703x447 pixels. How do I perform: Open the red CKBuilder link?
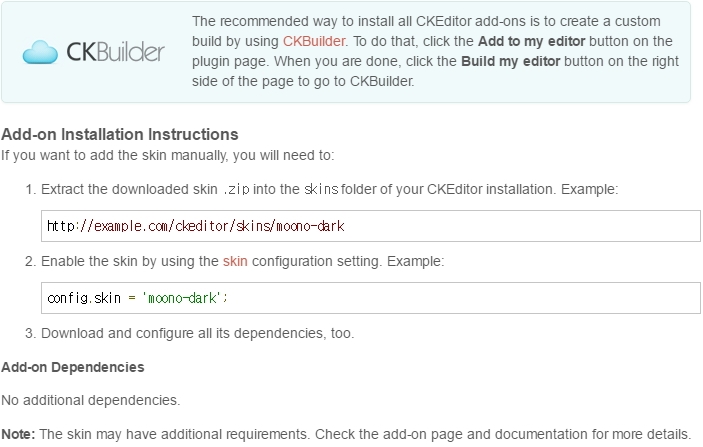pos(314,41)
